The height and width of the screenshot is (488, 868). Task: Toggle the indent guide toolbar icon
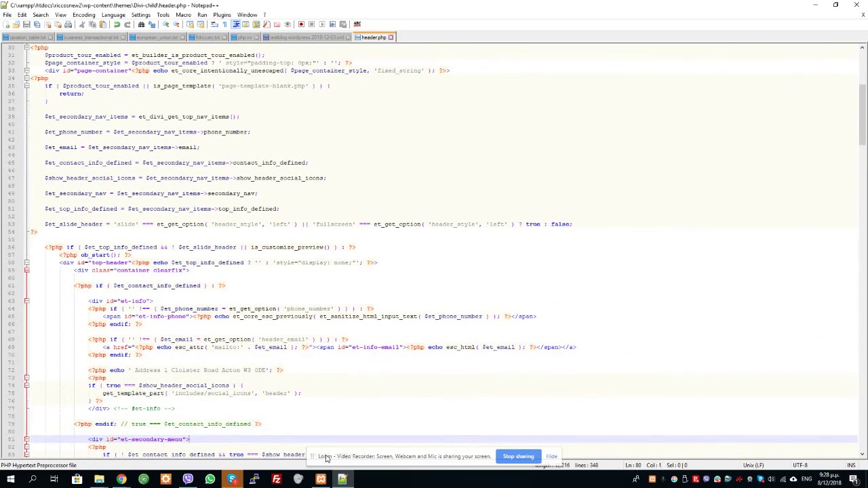(236, 24)
